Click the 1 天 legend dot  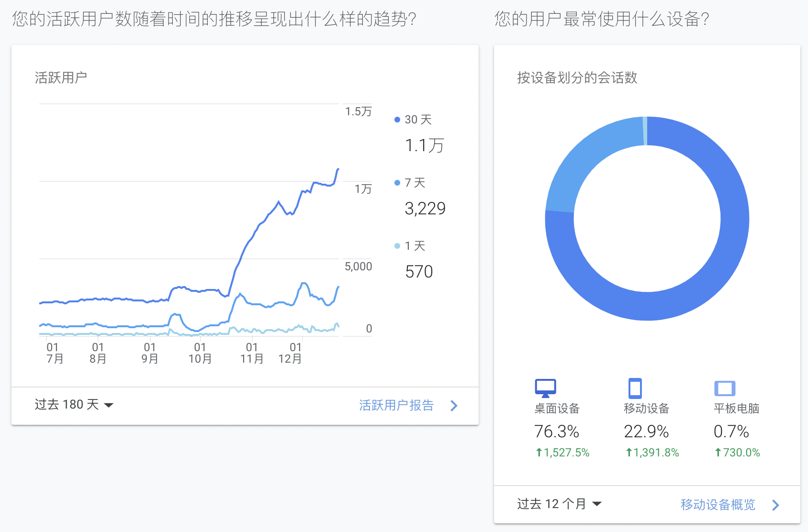coord(397,246)
